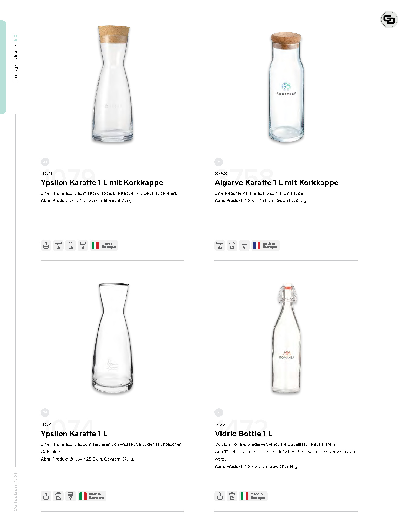Click the laser engraving icon under Algarve Karaffe
The image size is (409, 532).
pyautogui.click(x=220, y=245)
